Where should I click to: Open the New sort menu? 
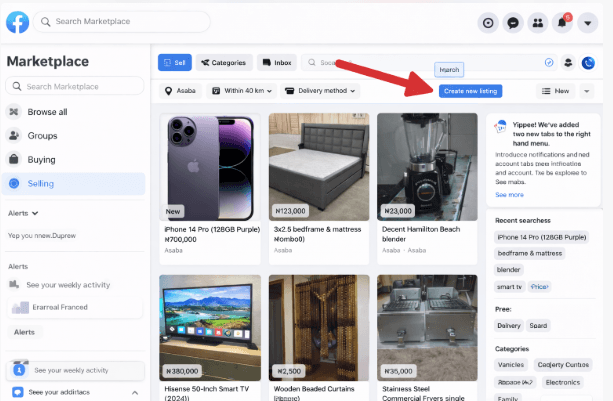tap(555, 91)
